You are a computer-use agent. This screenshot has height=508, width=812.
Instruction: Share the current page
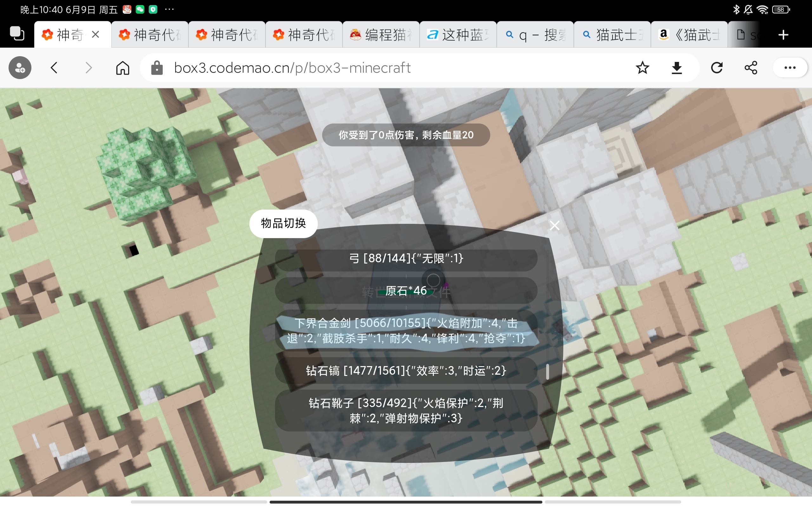point(751,68)
